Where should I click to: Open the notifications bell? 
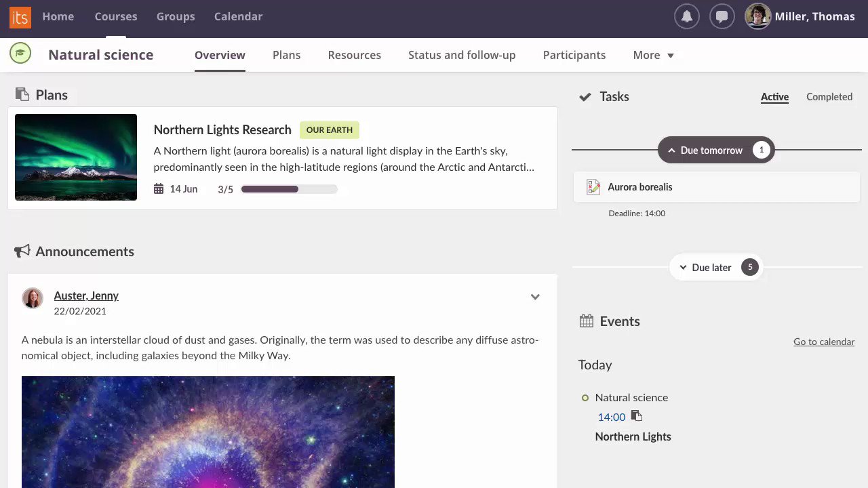pos(686,16)
